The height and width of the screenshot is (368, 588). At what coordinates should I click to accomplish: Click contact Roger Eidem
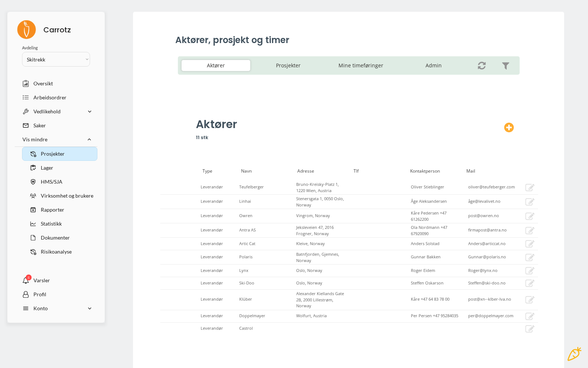click(x=423, y=270)
